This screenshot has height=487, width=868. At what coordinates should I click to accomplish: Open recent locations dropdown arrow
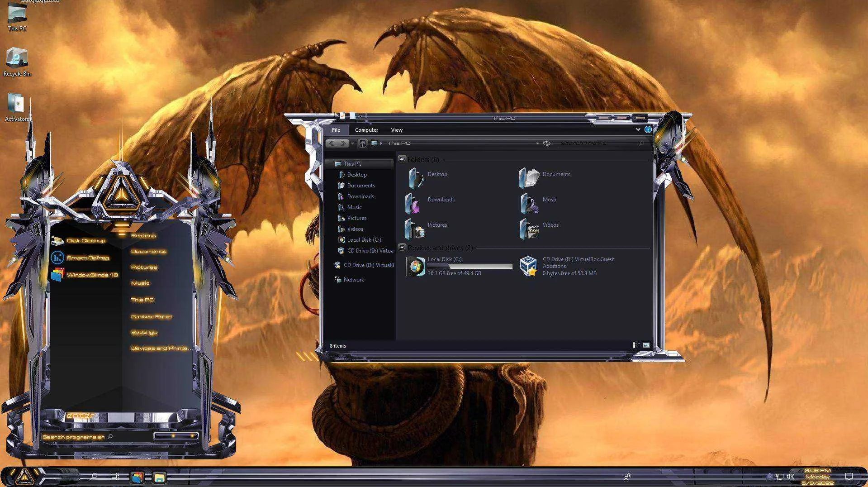(352, 143)
